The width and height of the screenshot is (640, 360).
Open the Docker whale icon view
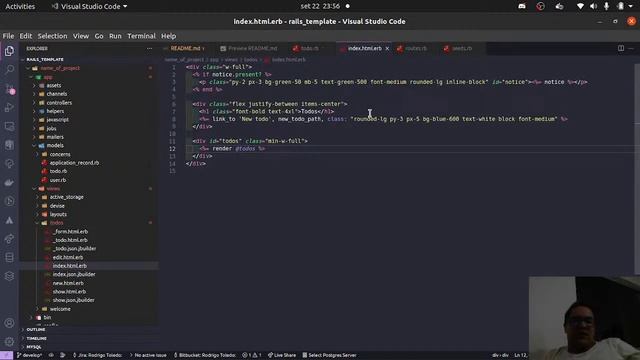[x=9, y=182]
